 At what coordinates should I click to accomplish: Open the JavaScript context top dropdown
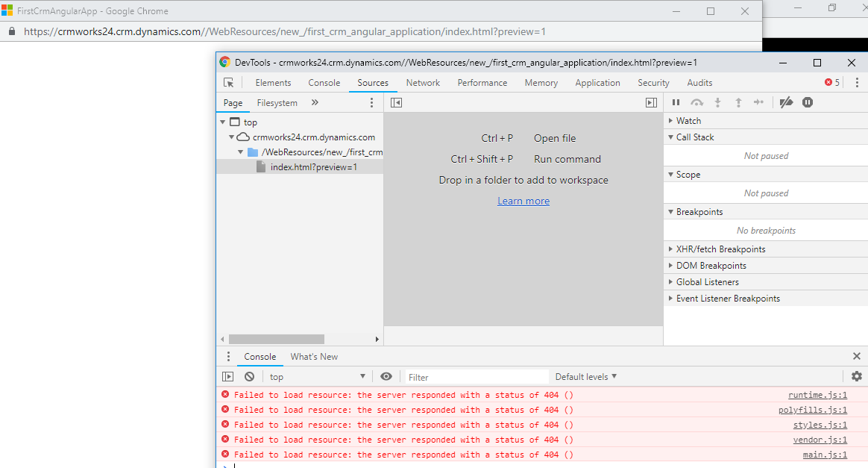coord(318,377)
